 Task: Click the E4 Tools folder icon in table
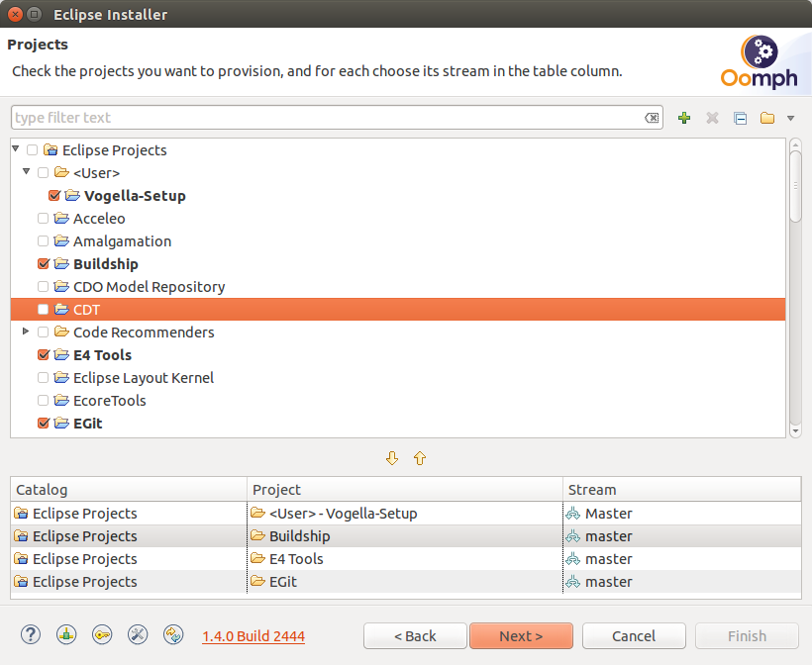click(257, 558)
